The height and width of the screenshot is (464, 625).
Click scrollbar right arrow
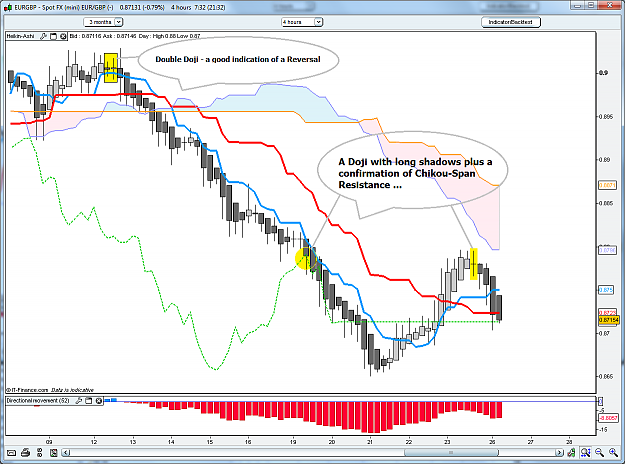559,453
